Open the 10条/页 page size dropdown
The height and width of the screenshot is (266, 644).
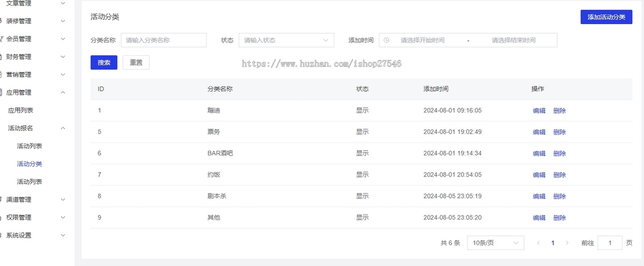pos(495,243)
